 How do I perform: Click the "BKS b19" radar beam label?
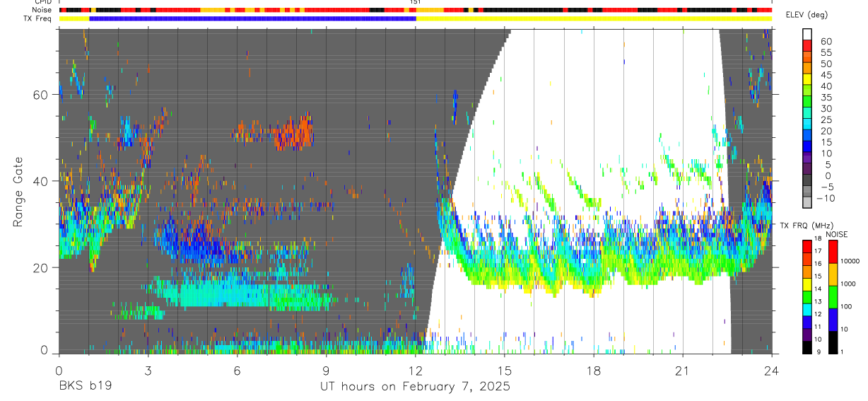84,387
